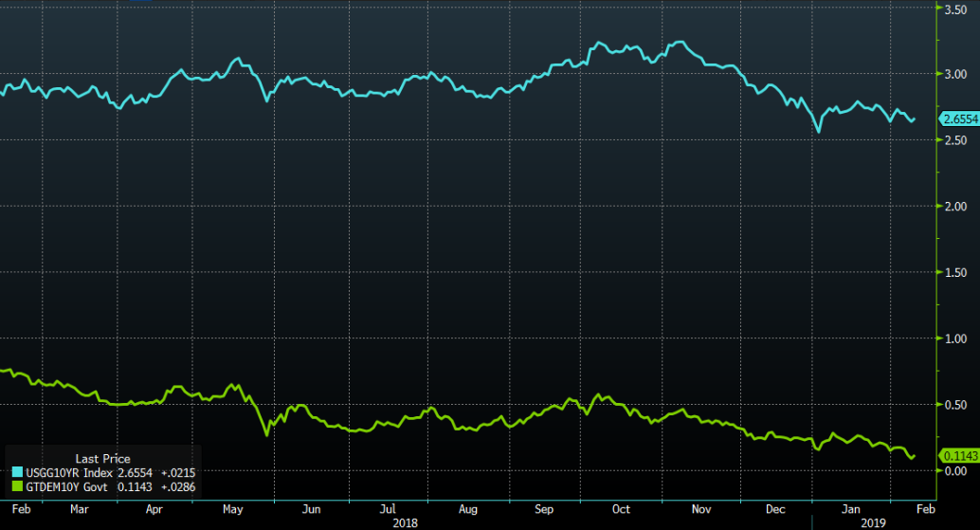Click the green 0.1143 price tag
Screen dimensions: 980x530
pyautogui.click(x=959, y=456)
